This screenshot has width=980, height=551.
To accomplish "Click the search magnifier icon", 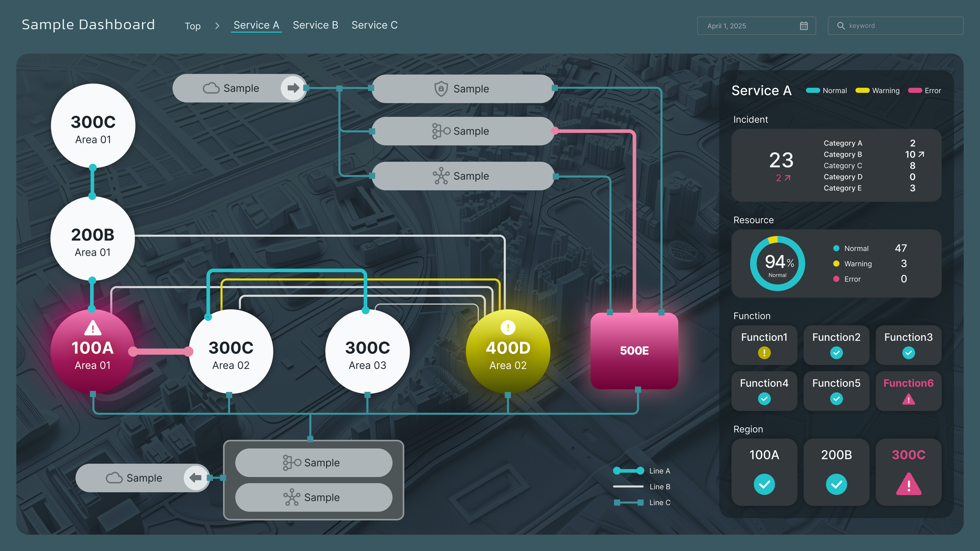I will tap(841, 26).
